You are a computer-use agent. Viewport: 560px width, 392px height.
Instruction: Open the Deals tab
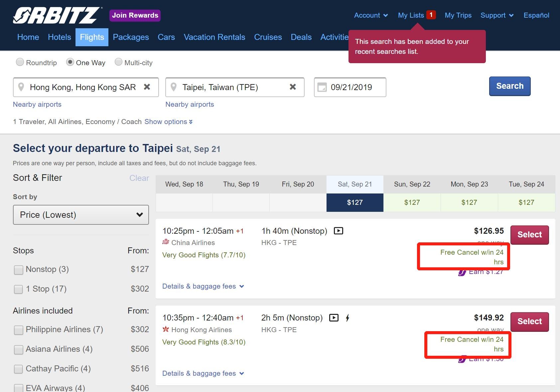click(x=301, y=37)
